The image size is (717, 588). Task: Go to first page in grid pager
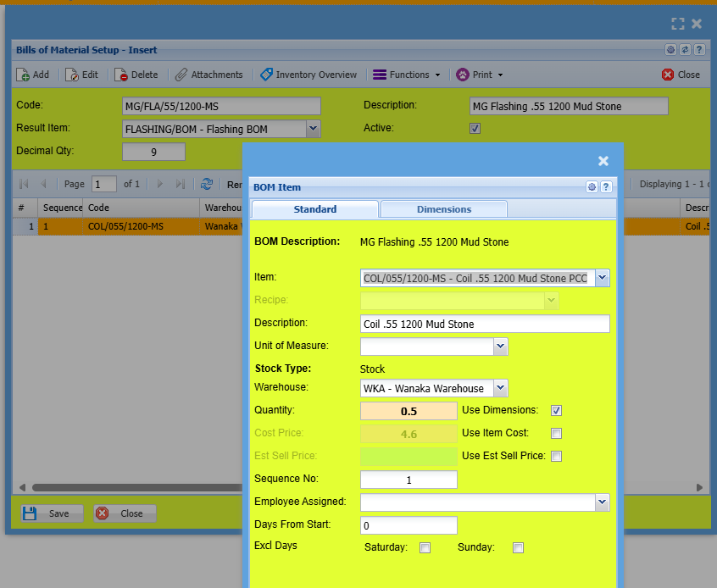[24, 184]
